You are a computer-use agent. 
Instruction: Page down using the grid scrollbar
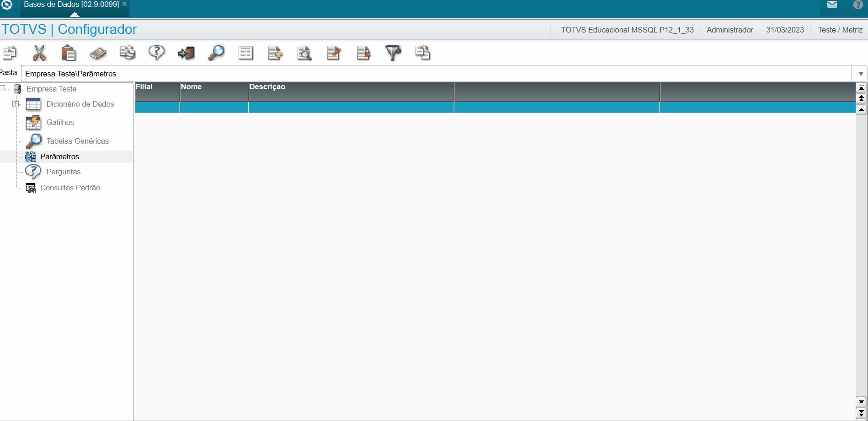pos(861,413)
